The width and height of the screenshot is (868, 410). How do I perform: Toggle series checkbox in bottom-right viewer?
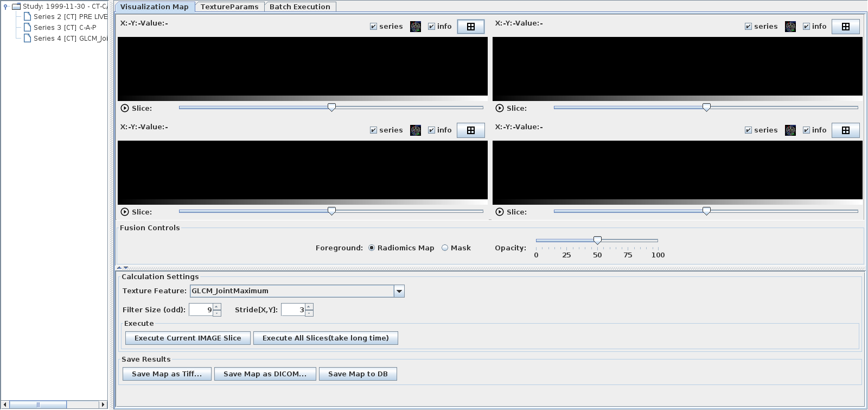point(748,130)
